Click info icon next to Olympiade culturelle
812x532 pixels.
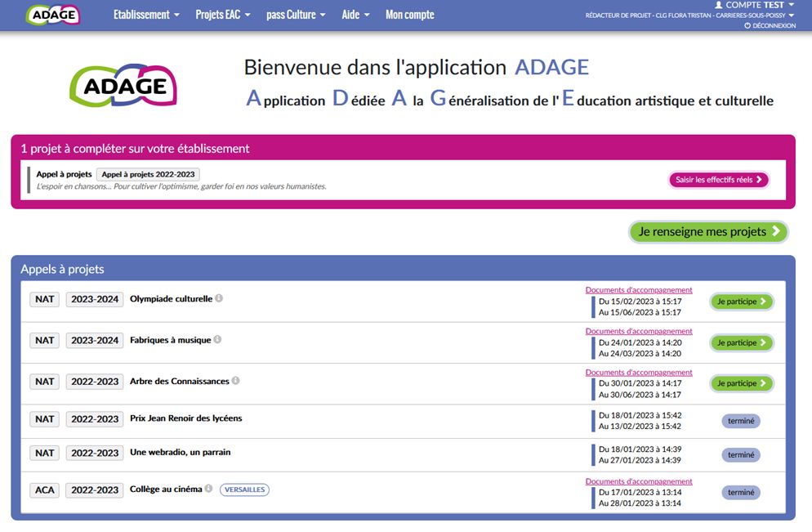pyautogui.click(x=219, y=298)
